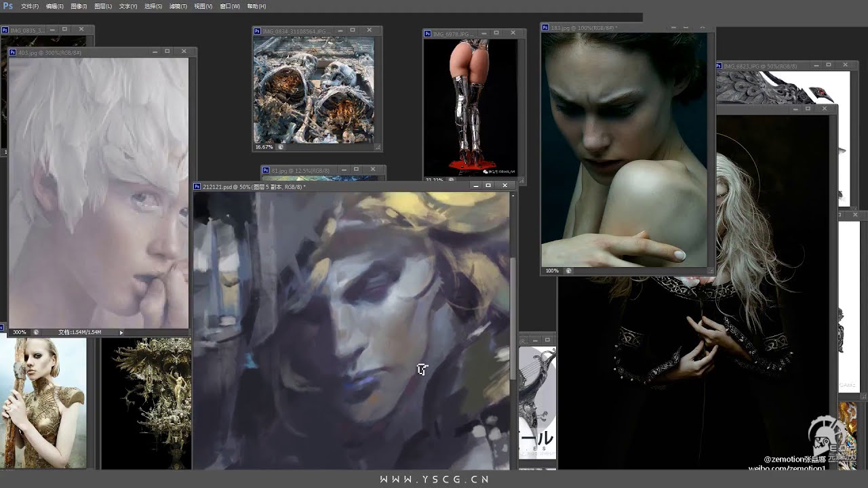Minimize the 403.jpg window
Viewport: 868px width, 488px height.
tap(155, 51)
